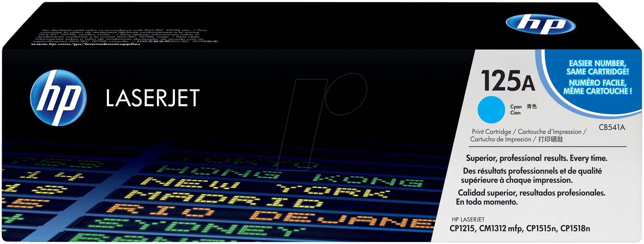Open the www.hp.com/go/learnaboutsupplies link
This screenshot has width=644, height=244.
pos(85,44)
